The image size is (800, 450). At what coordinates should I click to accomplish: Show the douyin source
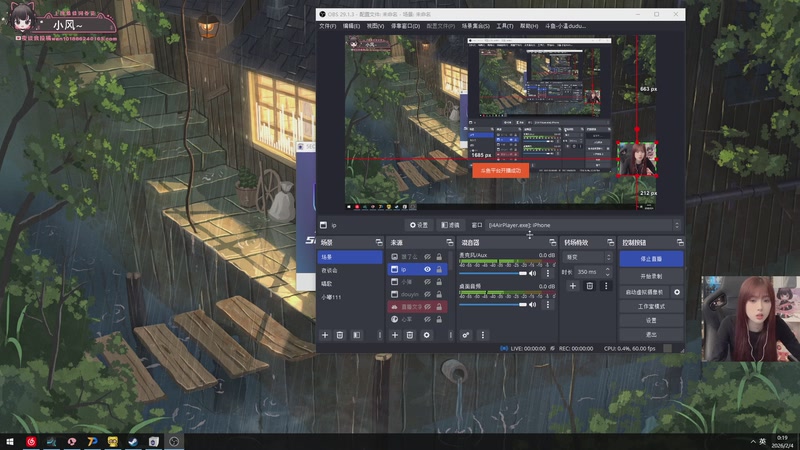(x=428, y=294)
